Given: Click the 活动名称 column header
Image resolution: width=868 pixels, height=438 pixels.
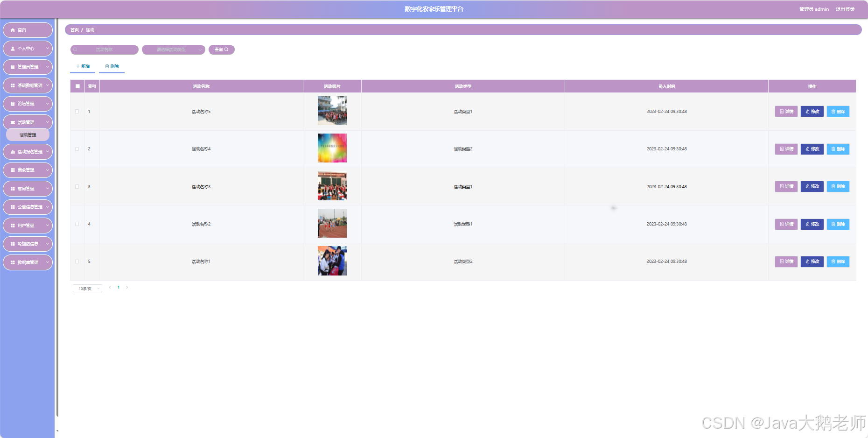Looking at the screenshot, I should (x=201, y=86).
